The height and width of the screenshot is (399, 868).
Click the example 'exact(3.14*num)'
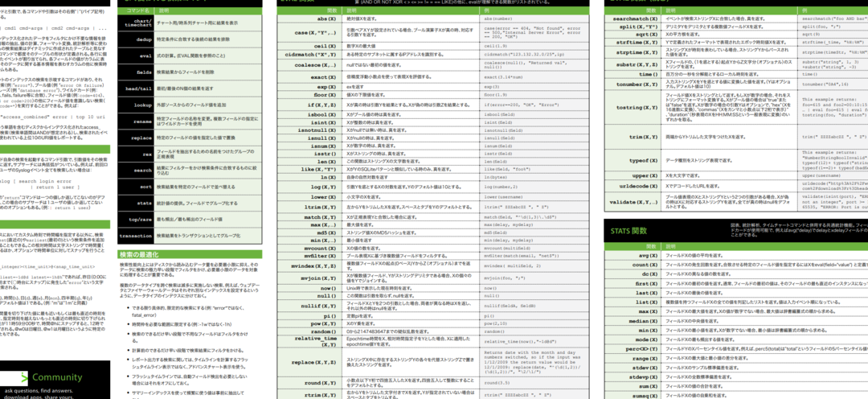click(502, 77)
